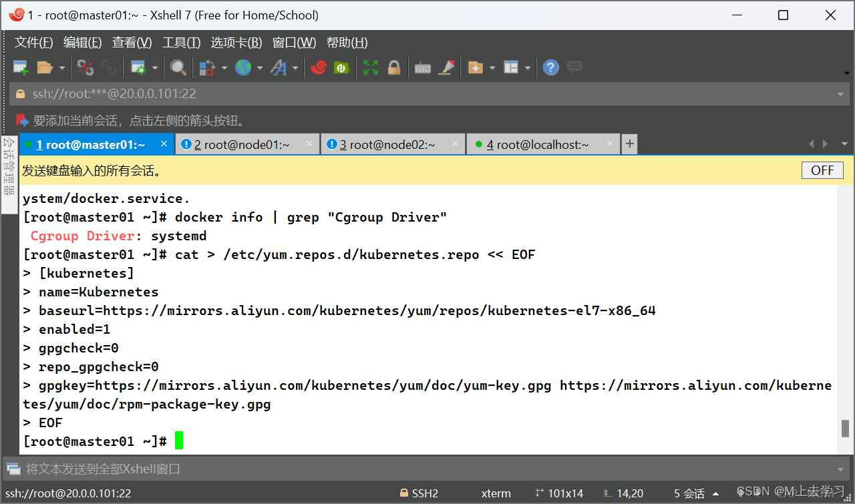Image resolution: width=855 pixels, height=504 pixels.
Task: Toggle the OFF send-to-all-sessions button
Action: [x=822, y=170]
